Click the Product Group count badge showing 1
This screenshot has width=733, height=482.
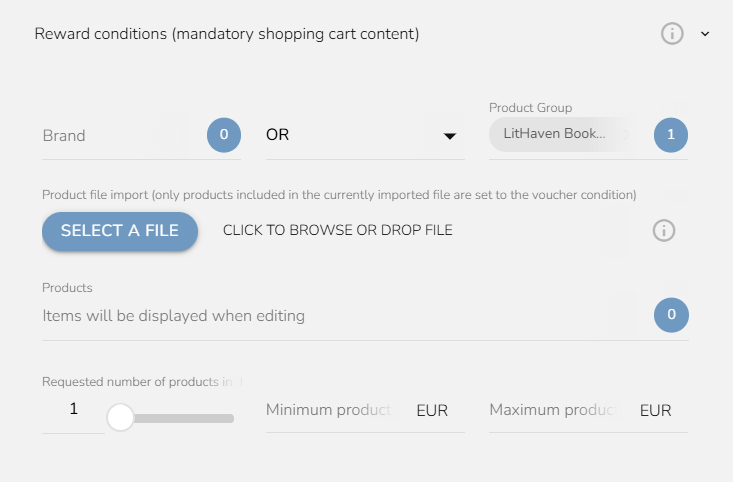[x=670, y=134]
